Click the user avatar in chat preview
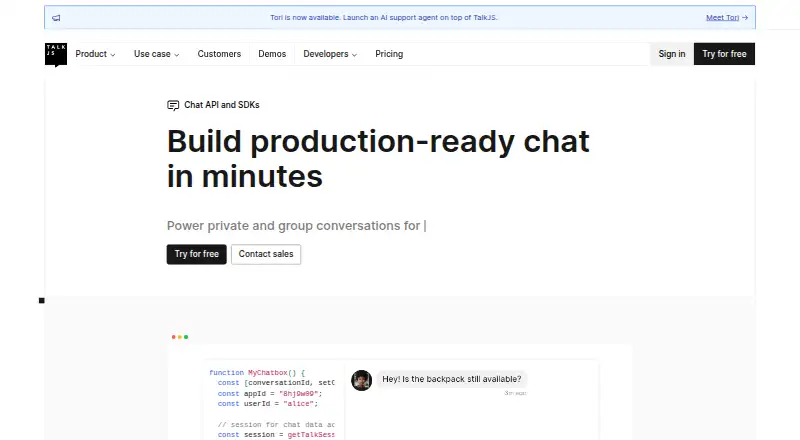Viewport: 800px width, 440px height. [x=361, y=380]
